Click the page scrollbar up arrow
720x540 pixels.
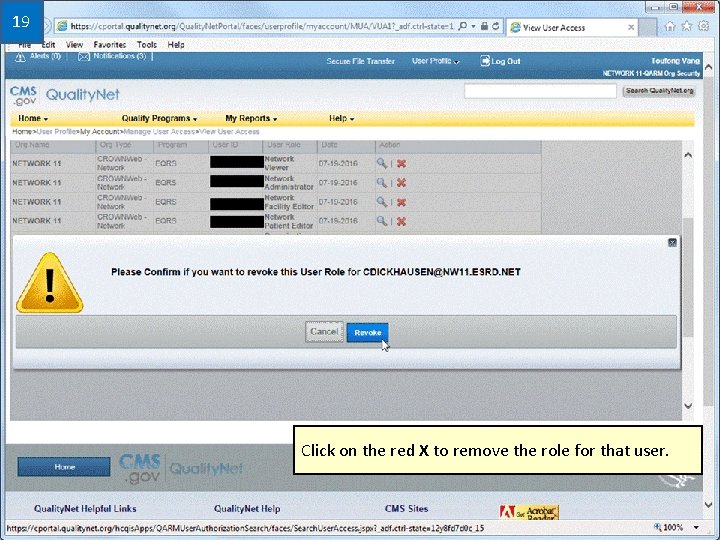coord(709,68)
